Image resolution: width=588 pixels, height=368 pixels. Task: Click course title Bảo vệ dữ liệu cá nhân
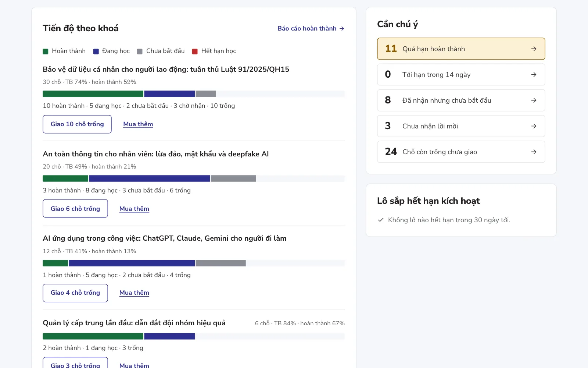click(166, 70)
